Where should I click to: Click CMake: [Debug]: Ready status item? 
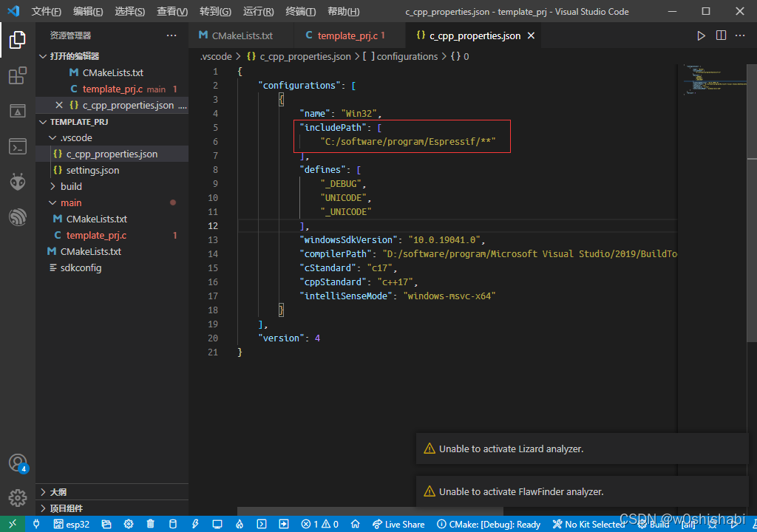pyautogui.click(x=489, y=524)
